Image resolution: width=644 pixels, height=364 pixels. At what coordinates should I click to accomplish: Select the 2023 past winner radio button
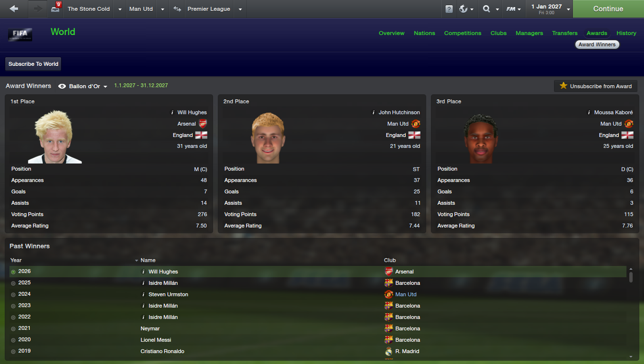coord(13,306)
